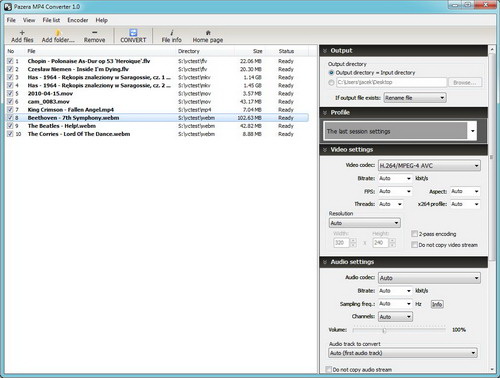Click the output directory path field

(x=391, y=82)
